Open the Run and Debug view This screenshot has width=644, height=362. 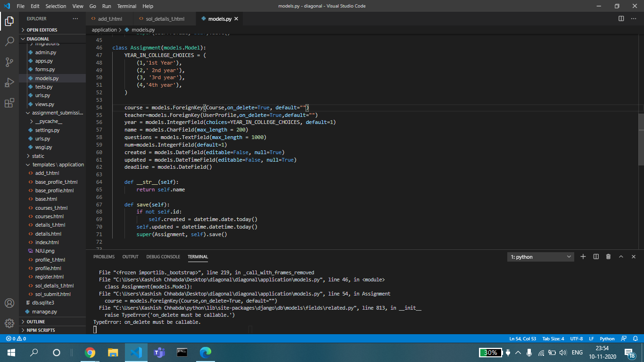9,83
